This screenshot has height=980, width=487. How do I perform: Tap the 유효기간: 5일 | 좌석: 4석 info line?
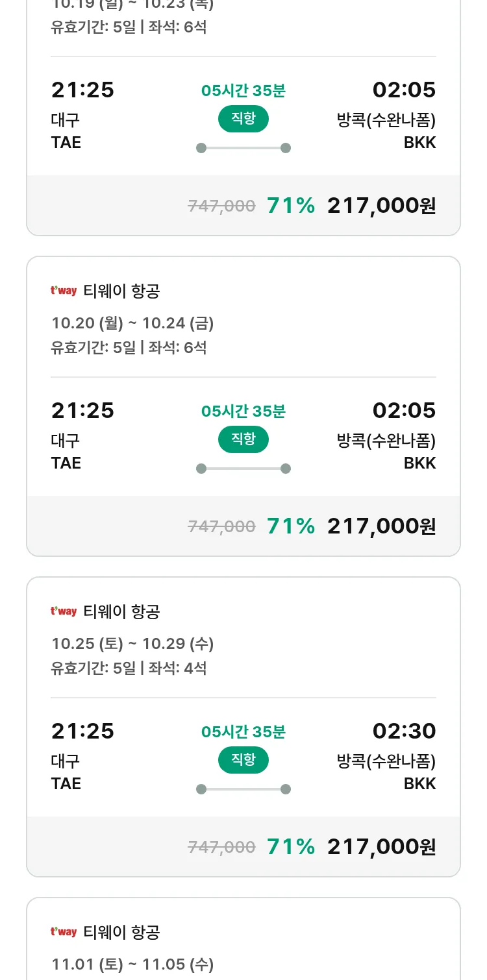click(129, 668)
